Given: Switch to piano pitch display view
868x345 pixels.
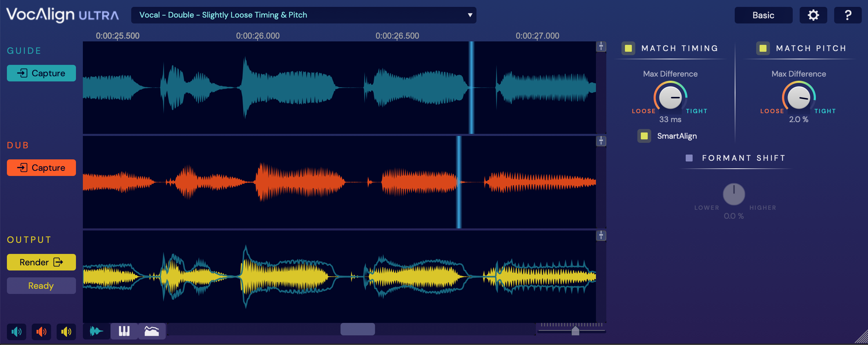Looking at the screenshot, I should click(124, 332).
